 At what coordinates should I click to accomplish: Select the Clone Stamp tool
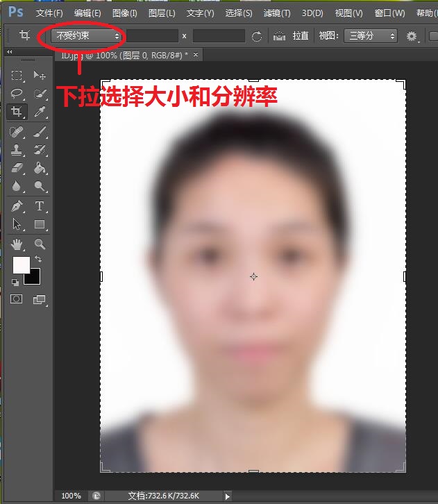(x=17, y=150)
